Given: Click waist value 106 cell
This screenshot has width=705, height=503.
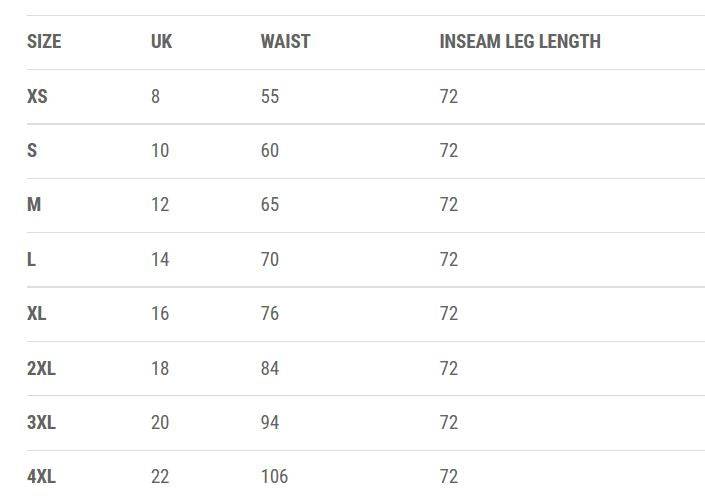Looking at the screenshot, I should tap(274, 477).
